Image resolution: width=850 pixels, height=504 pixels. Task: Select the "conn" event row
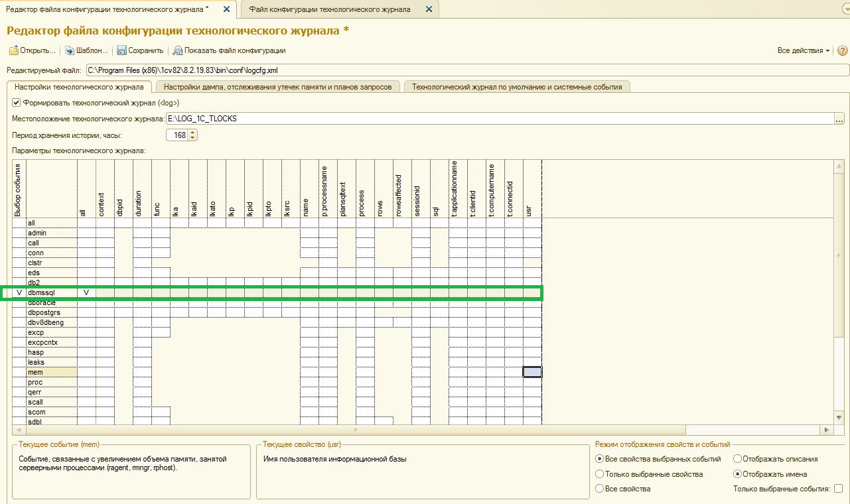tap(52, 253)
